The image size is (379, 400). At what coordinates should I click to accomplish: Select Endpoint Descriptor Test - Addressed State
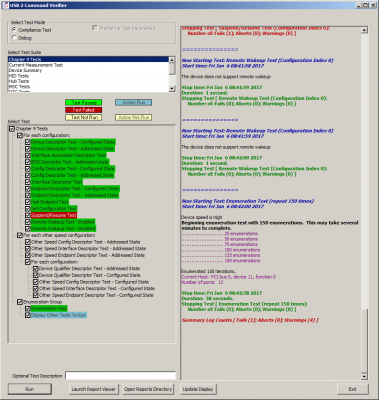tap(75, 195)
